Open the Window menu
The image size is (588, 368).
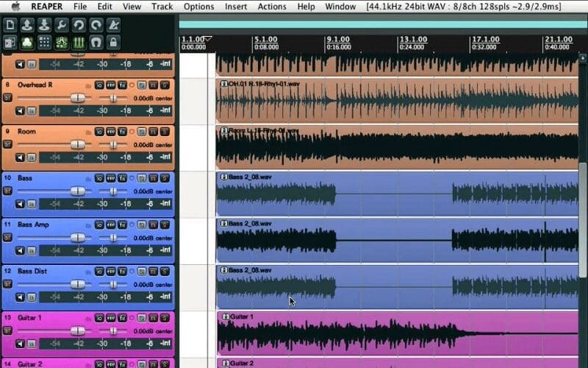340,7
